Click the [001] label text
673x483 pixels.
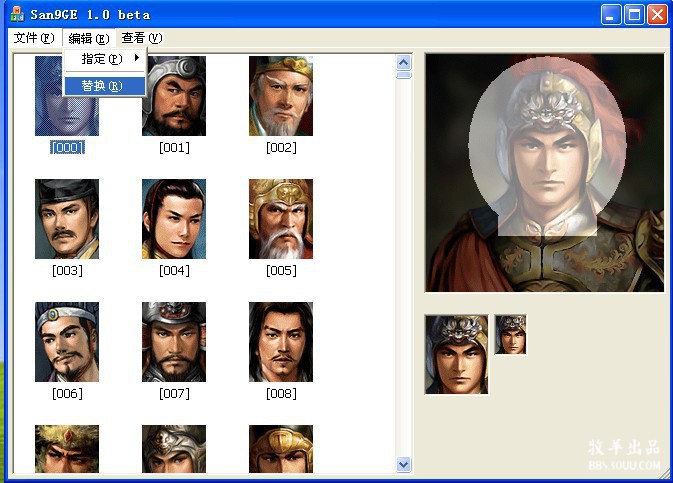(174, 148)
